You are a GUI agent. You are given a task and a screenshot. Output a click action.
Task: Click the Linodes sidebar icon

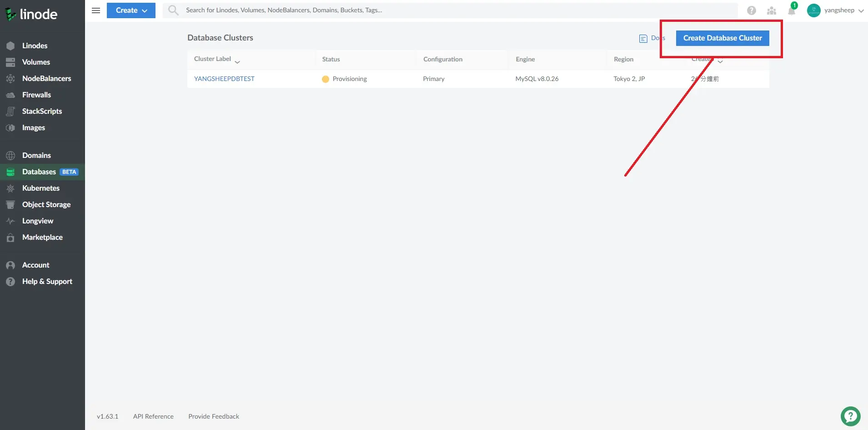(10, 46)
